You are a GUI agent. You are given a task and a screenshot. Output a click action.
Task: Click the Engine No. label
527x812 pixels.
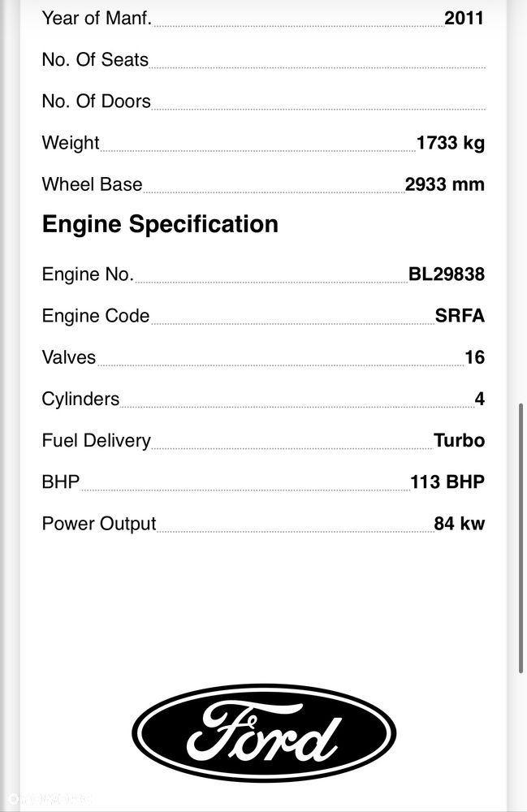click(88, 274)
